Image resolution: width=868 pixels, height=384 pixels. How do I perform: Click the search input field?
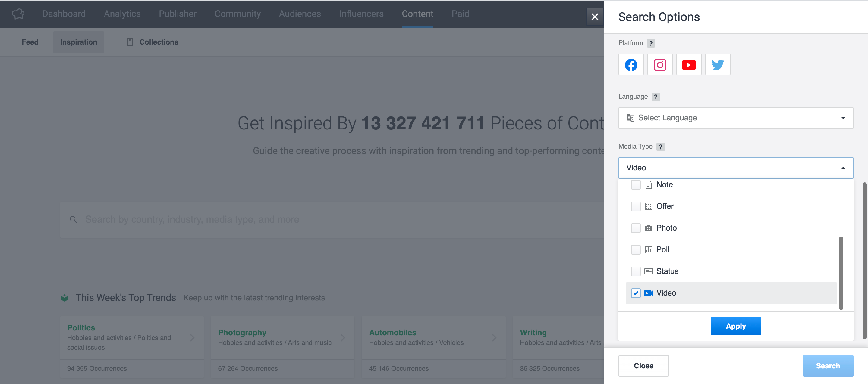point(236,219)
